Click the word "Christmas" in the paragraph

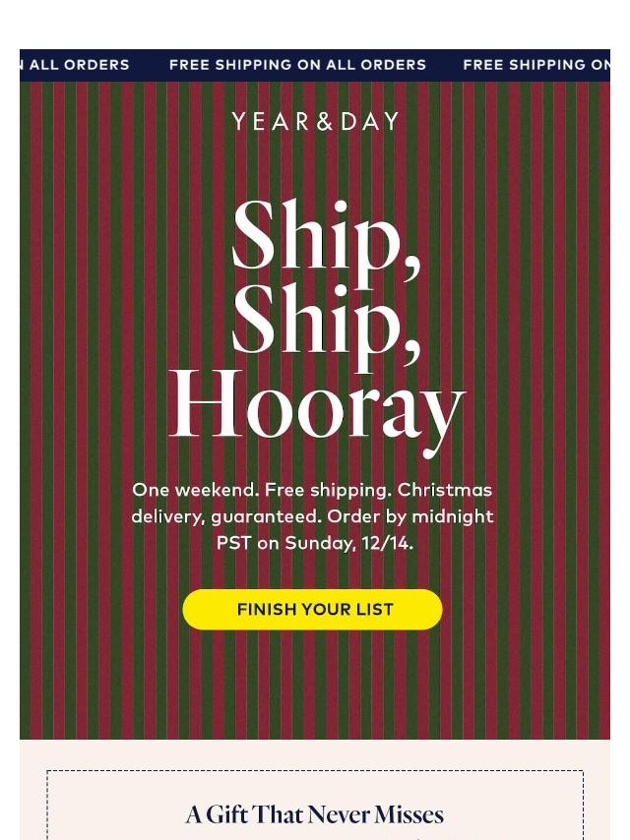(x=445, y=490)
